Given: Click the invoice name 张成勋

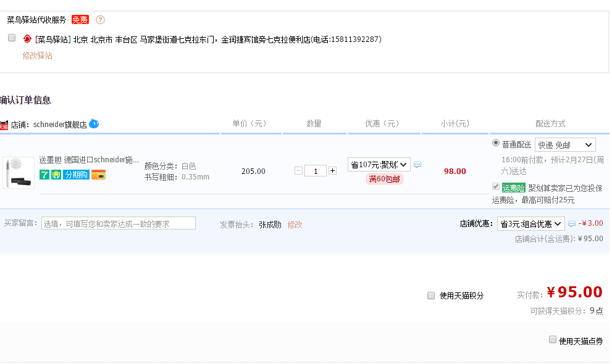Looking at the screenshot, I should coord(270,225).
